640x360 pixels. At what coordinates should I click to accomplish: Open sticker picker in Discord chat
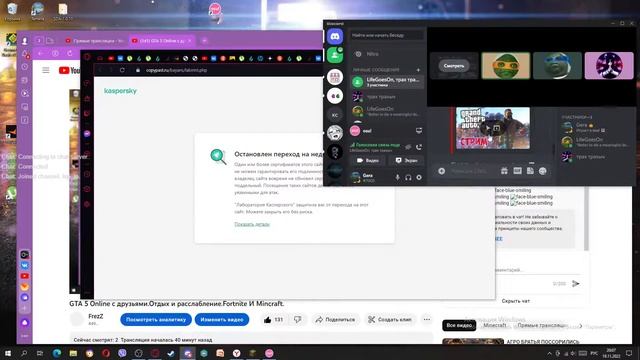pyautogui.click(x=530, y=171)
